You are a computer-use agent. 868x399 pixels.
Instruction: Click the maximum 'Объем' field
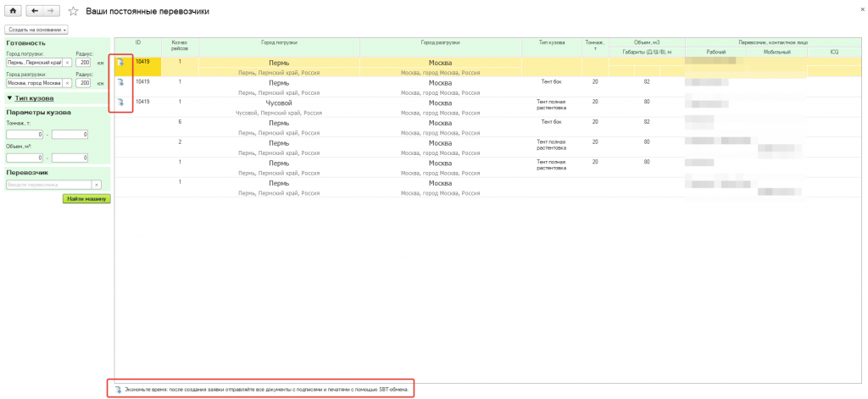click(70, 158)
